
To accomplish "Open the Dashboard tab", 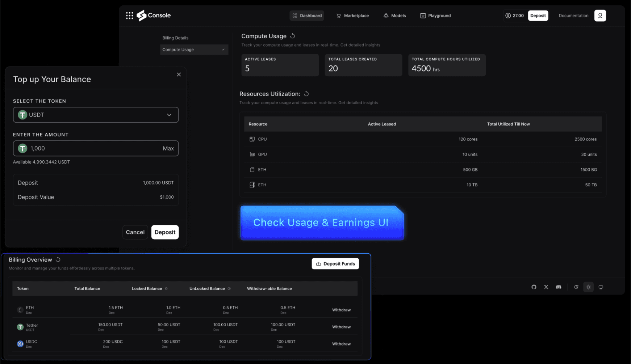I will pos(307,16).
